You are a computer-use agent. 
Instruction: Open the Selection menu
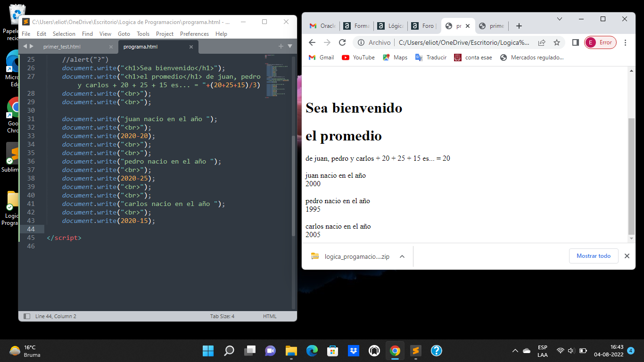64,34
